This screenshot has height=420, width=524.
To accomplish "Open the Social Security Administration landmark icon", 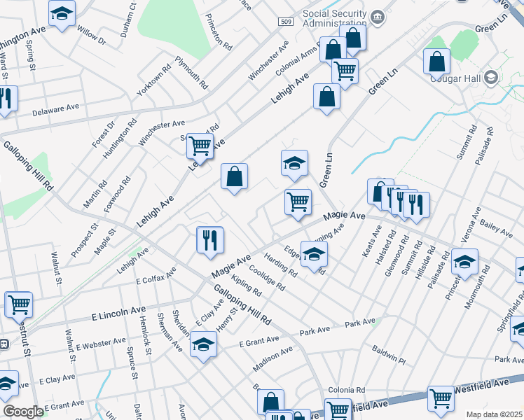I will click(378, 15).
